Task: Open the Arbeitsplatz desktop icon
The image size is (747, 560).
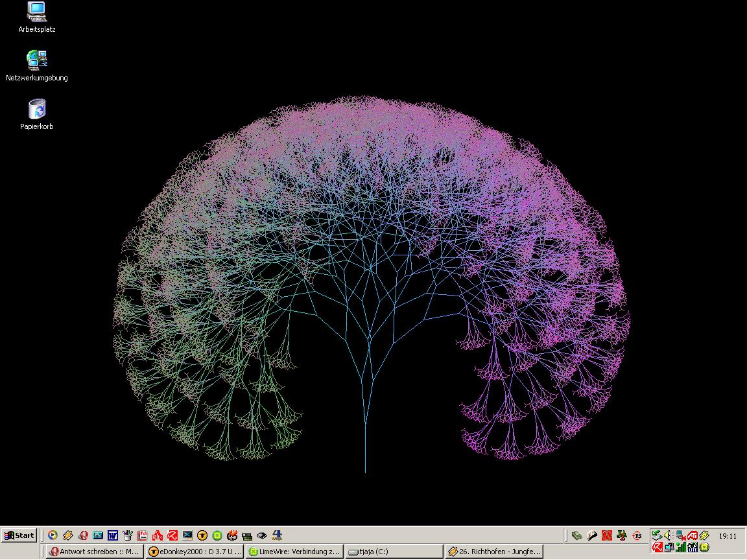Action: (x=37, y=13)
